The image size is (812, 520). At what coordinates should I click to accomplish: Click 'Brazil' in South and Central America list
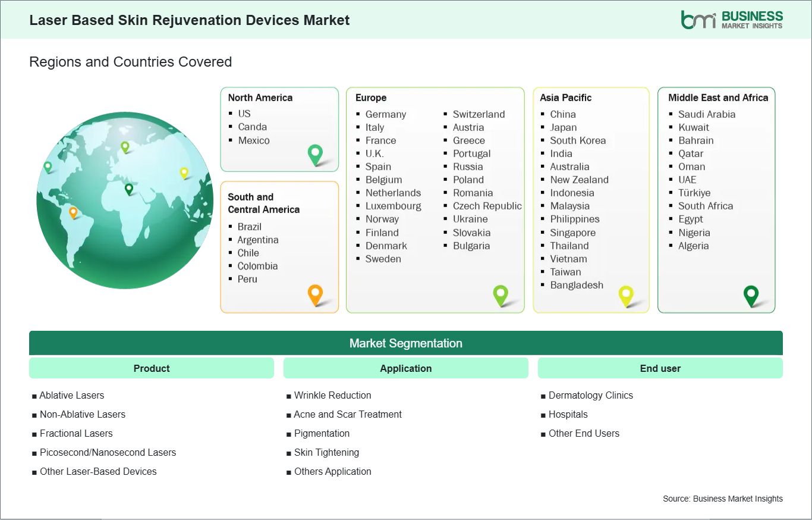(250, 227)
